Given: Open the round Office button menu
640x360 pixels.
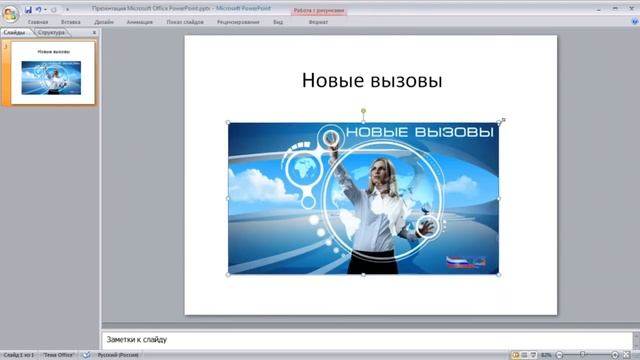Looking at the screenshot, I should click(x=10, y=14).
